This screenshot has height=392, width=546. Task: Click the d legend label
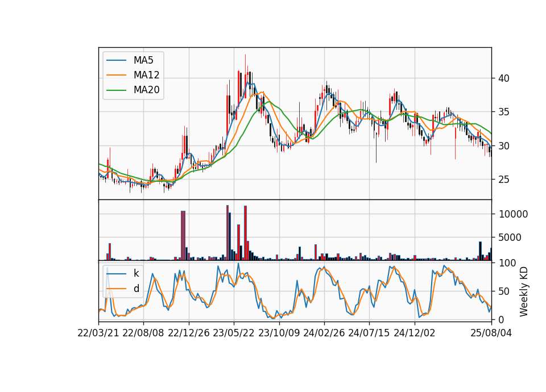(136, 289)
